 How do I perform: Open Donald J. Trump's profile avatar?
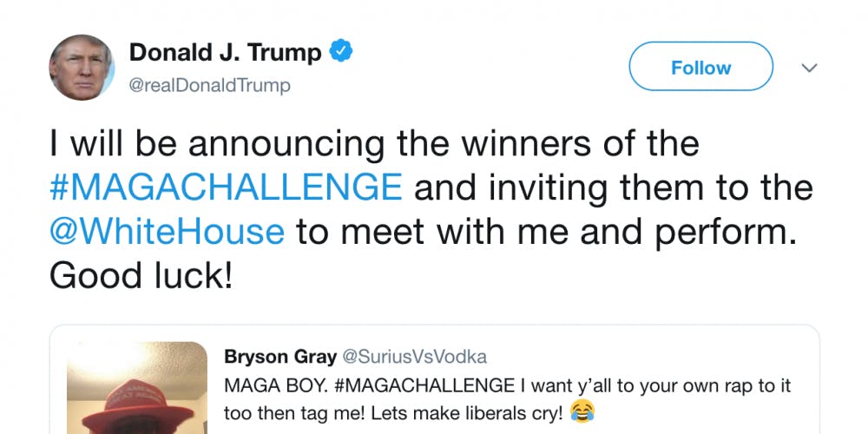click(81, 69)
